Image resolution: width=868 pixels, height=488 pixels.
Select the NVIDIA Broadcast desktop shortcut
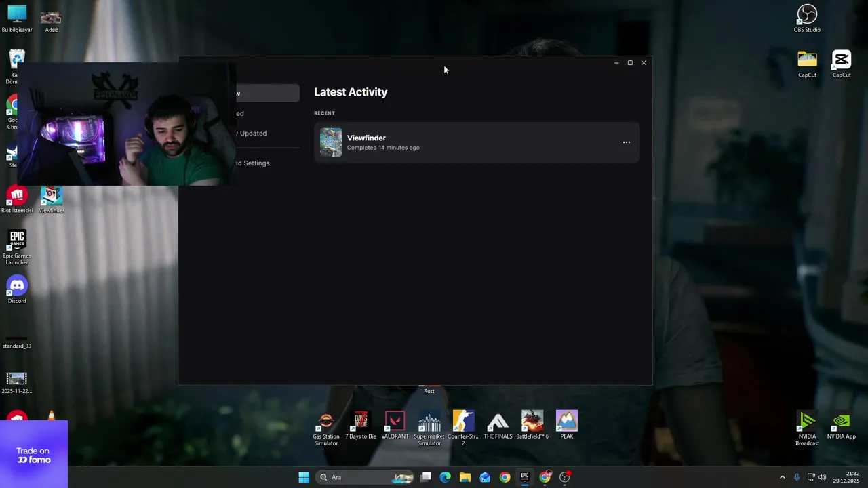click(x=807, y=429)
